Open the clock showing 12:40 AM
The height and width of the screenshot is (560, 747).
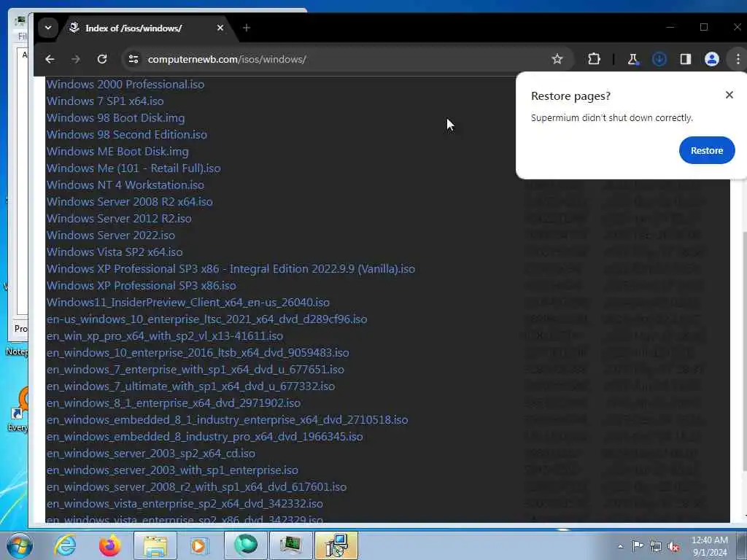(x=709, y=546)
